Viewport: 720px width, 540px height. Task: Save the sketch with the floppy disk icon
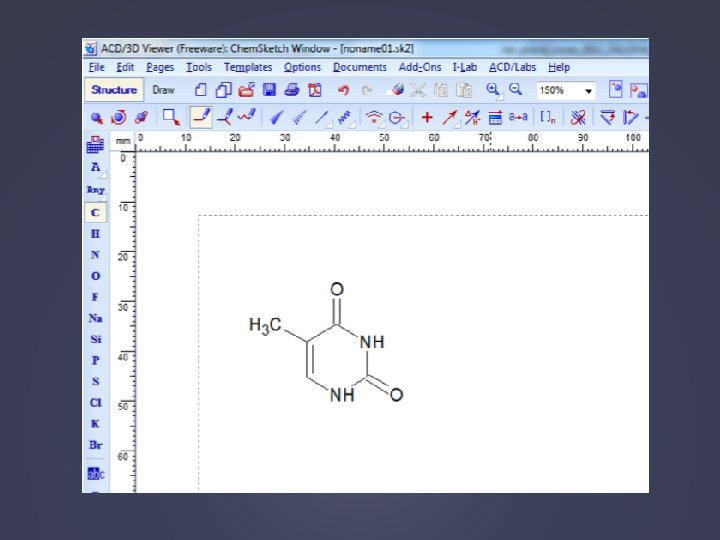pos(269,90)
